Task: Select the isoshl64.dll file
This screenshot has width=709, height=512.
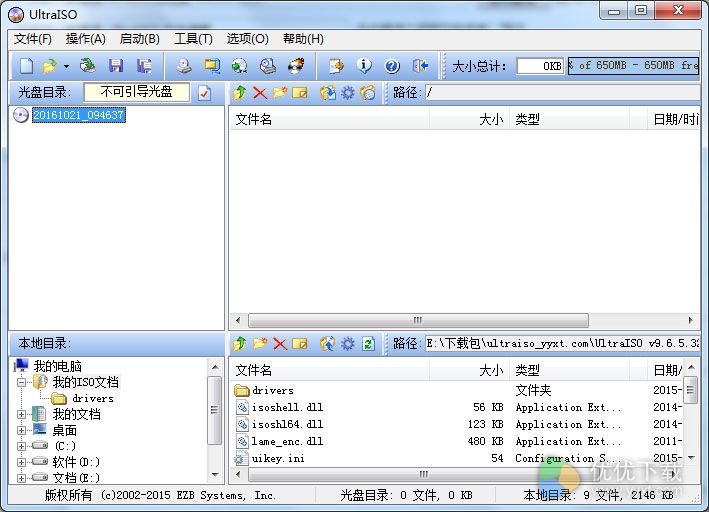Action: pyautogui.click(x=288, y=424)
